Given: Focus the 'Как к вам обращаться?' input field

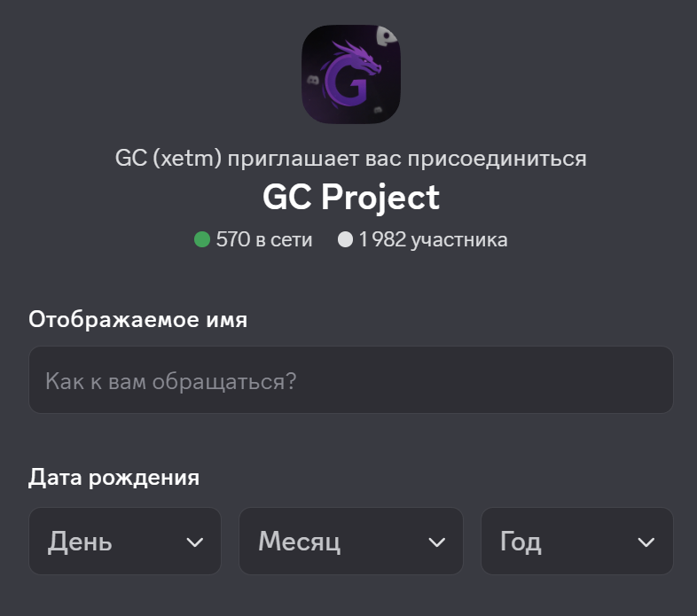Looking at the screenshot, I should click(x=350, y=380).
